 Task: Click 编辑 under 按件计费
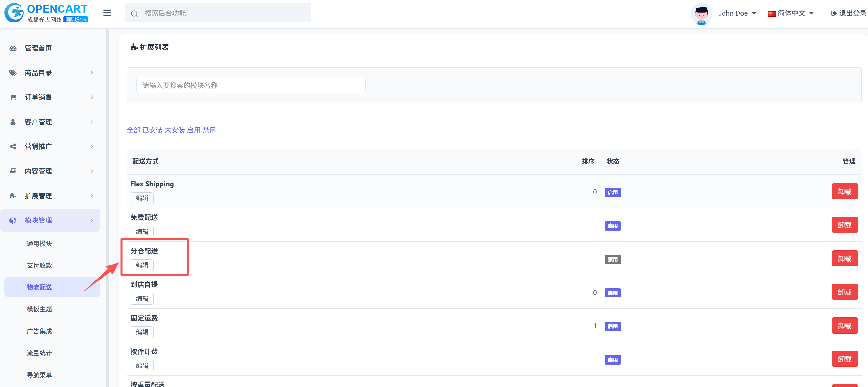pos(142,366)
